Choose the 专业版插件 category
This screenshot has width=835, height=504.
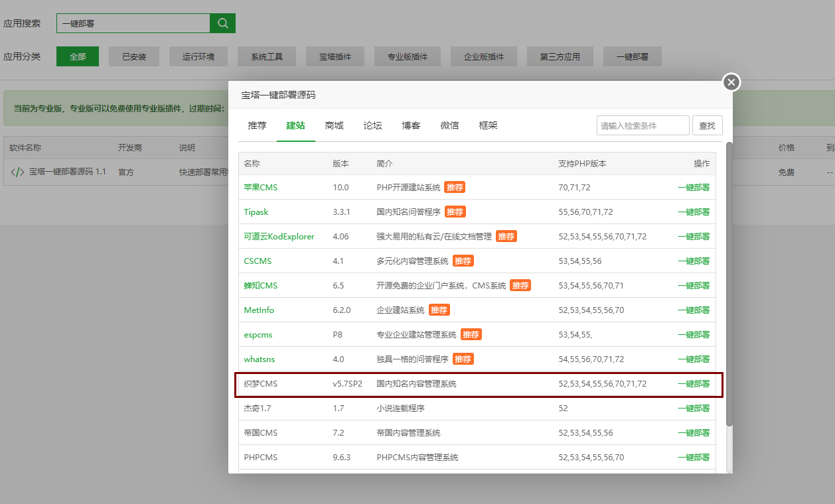point(408,57)
